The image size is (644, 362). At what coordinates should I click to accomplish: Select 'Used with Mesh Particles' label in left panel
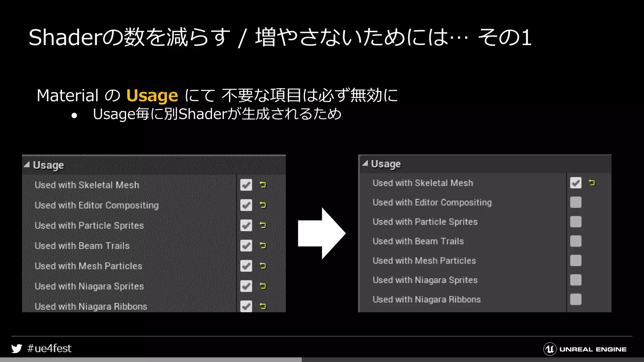88,266
